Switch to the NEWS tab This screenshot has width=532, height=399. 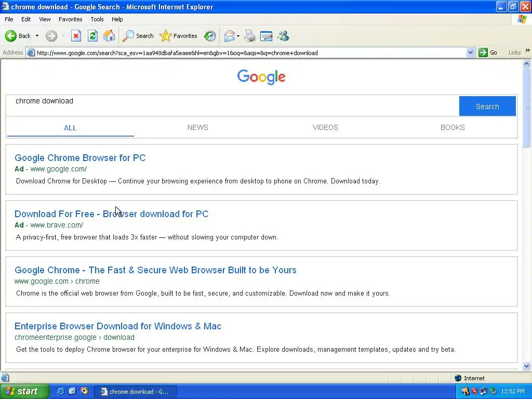(198, 128)
